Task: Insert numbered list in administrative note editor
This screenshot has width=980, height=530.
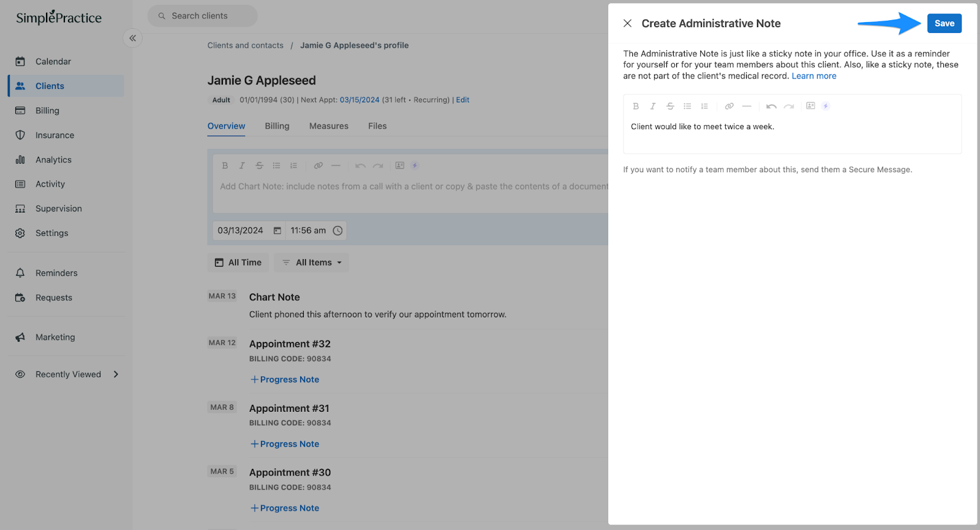Action: pos(704,106)
